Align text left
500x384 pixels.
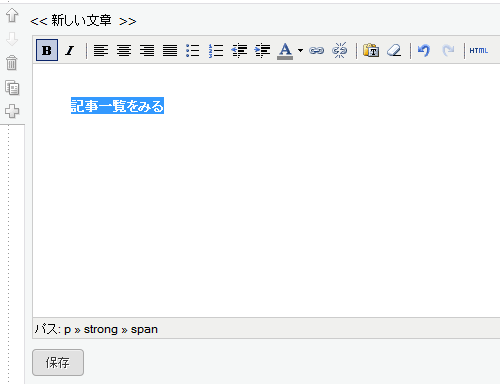point(101,50)
